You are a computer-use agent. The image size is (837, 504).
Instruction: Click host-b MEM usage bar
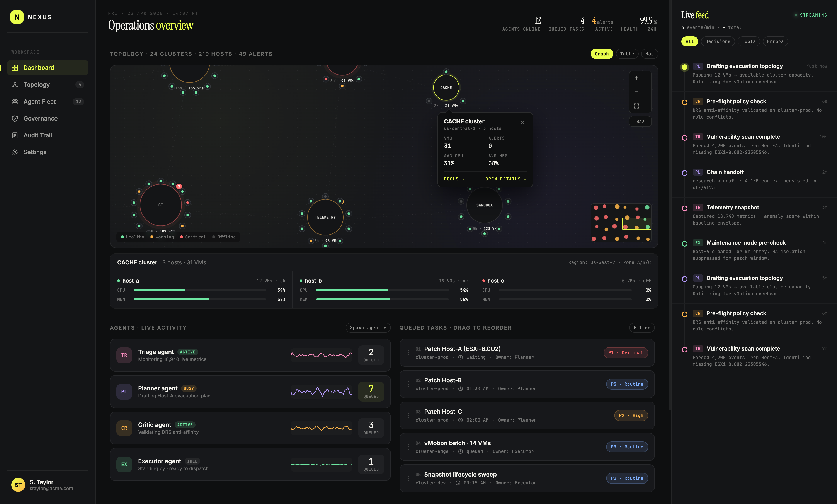tap(382, 300)
